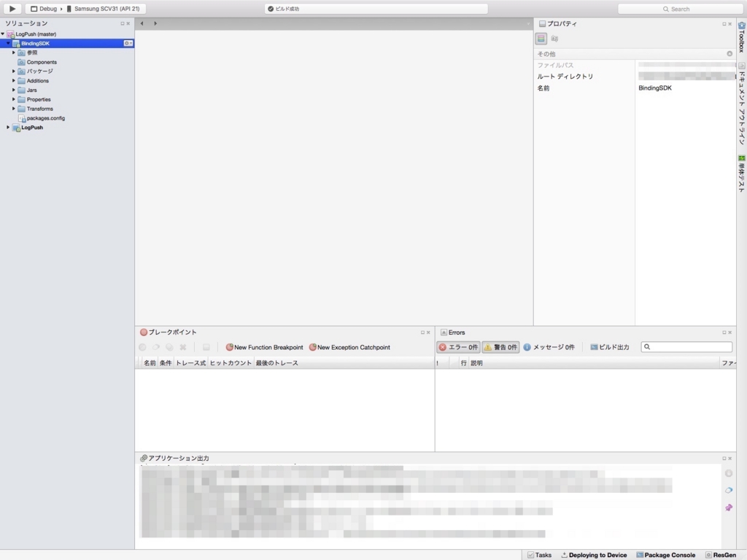Image resolution: width=747 pixels, height=560 pixels.
Task: Navigate back in the editor
Action: click(x=142, y=23)
